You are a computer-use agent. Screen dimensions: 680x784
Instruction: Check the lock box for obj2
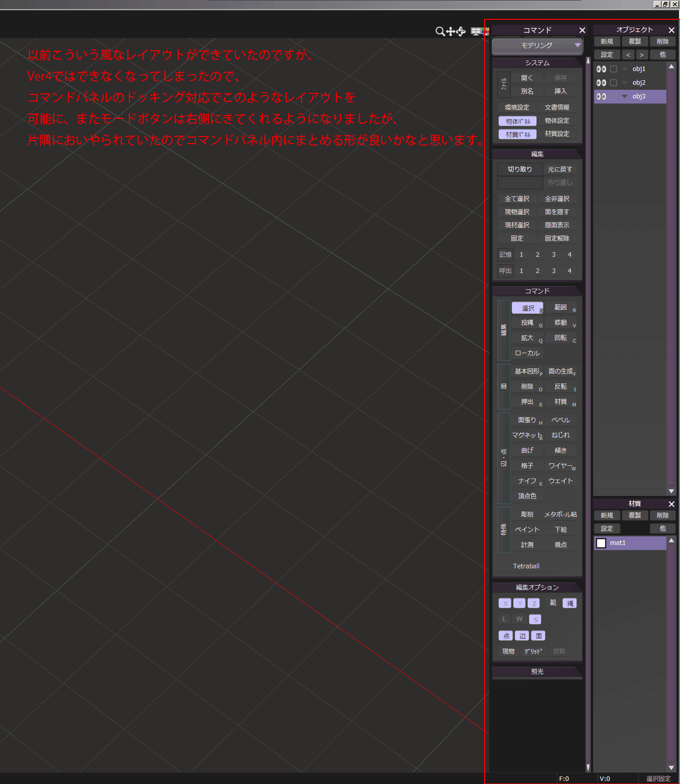(614, 83)
